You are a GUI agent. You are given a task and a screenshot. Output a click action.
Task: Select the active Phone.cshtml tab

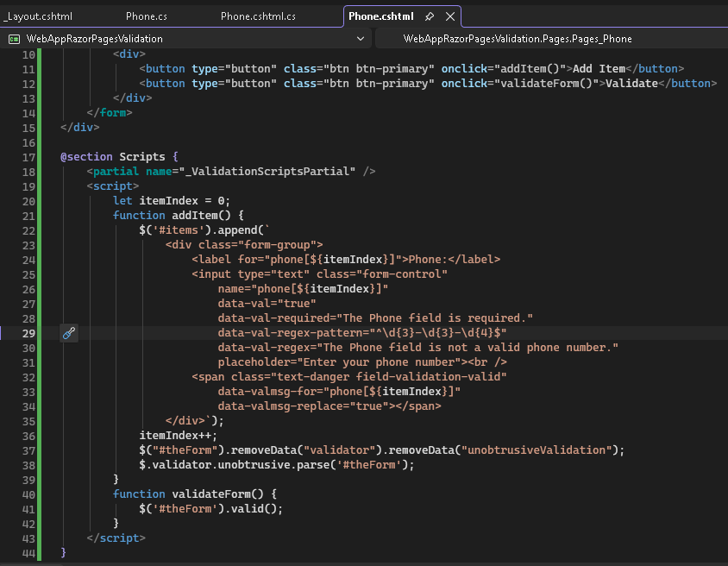click(380, 16)
